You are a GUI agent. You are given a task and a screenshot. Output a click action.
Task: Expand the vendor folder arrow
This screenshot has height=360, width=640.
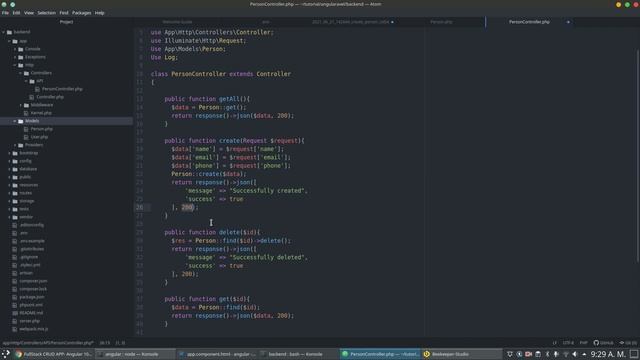9,217
